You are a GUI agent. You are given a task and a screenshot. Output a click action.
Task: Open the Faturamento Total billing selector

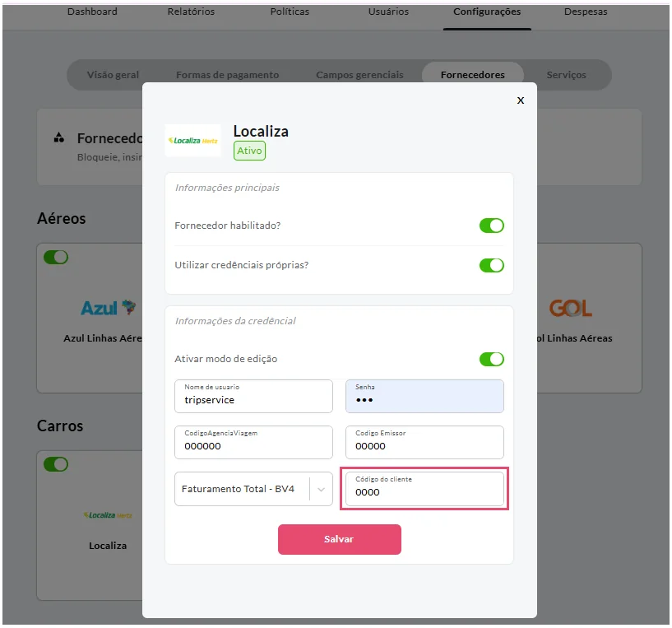253,489
